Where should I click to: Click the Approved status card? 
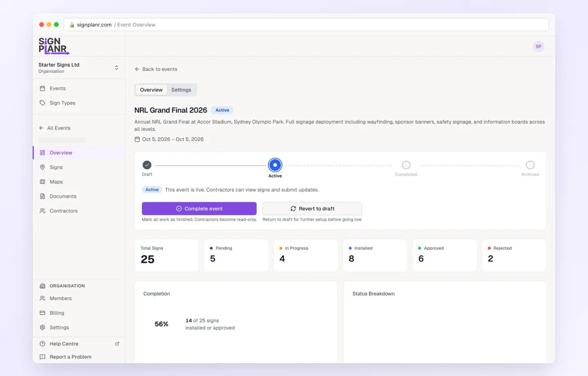(x=445, y=255)
